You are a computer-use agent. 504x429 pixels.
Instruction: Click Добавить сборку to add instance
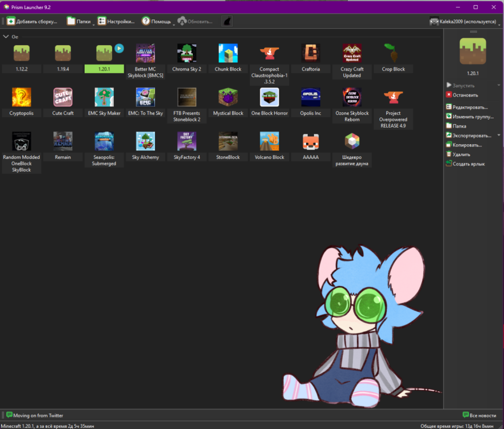tap(32, 21)
